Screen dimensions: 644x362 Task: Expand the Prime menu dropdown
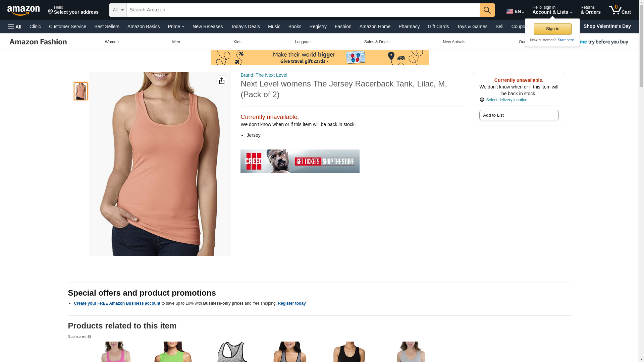click(176, 26)
